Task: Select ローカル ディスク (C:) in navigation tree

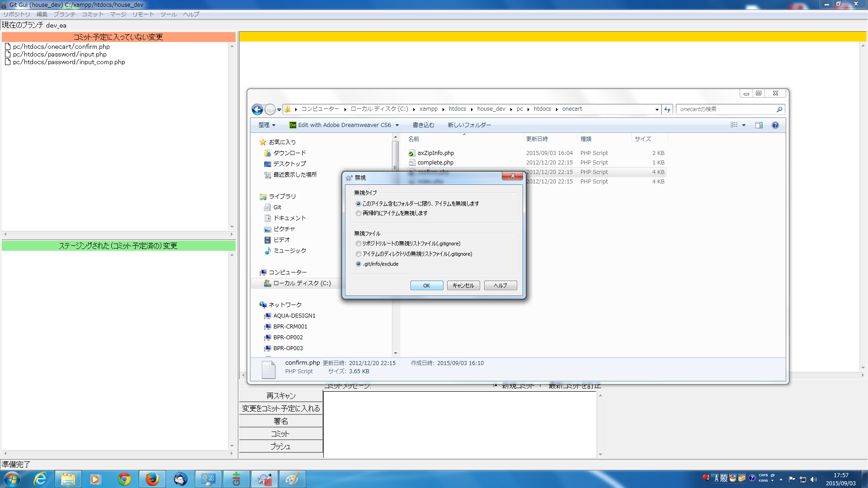Action: pyautogui.click(x=302, y=283)
